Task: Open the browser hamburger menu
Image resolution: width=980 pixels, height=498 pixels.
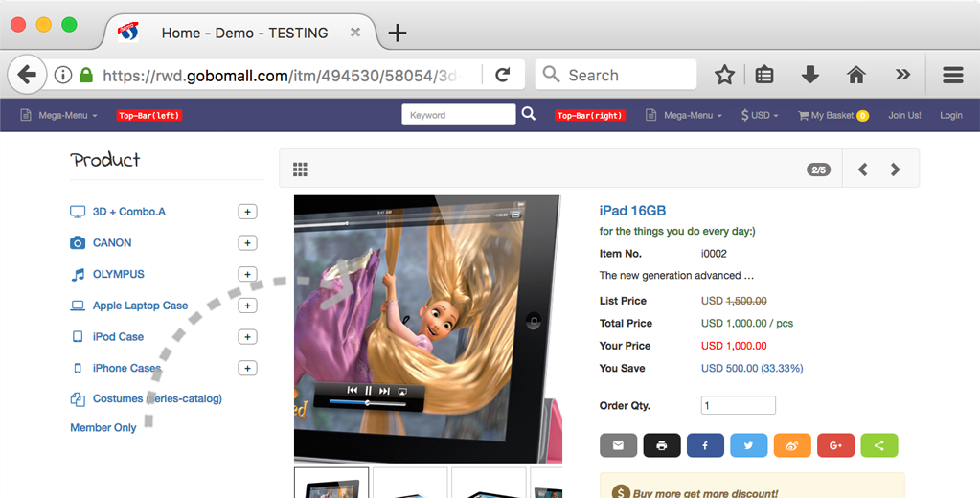Action: [953, 75]
